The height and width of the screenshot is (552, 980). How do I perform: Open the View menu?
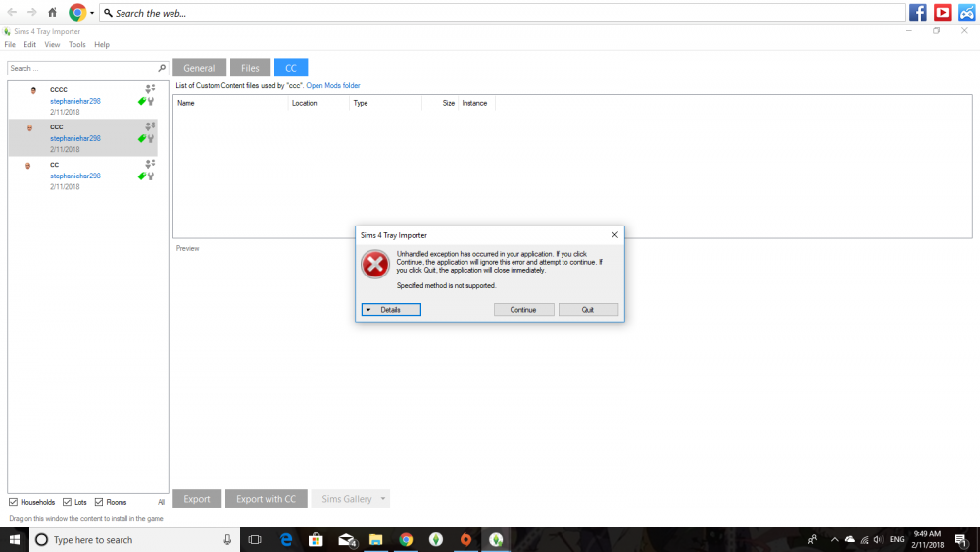pos(52,44)
